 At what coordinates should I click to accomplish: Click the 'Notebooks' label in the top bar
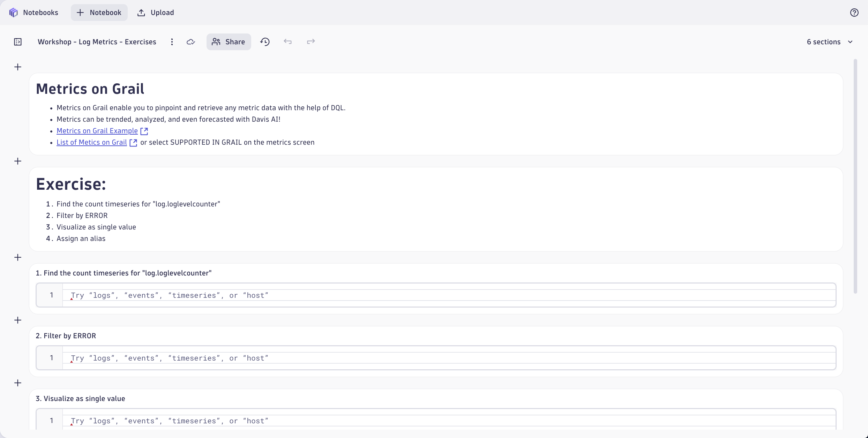point(40,13)
